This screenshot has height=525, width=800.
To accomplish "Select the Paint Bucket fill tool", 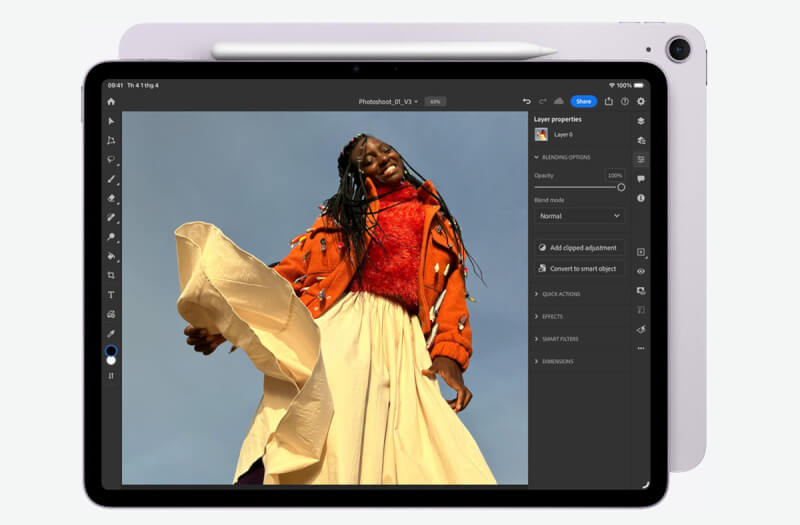I will 111,256.
